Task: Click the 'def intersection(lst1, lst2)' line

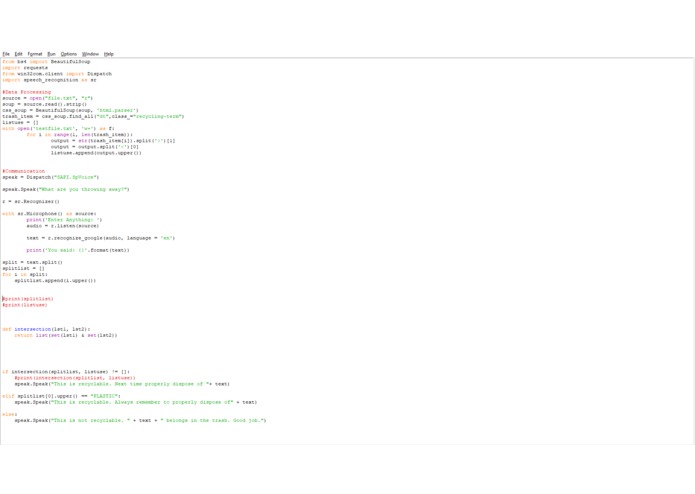Action: (x=46, y=329)
